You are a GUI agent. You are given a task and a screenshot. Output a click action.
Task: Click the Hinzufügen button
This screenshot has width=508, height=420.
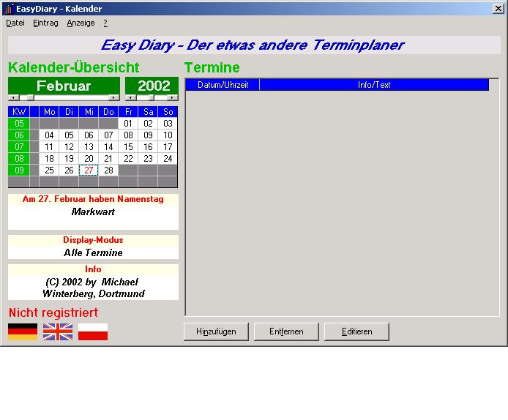(x=216, y=331)
